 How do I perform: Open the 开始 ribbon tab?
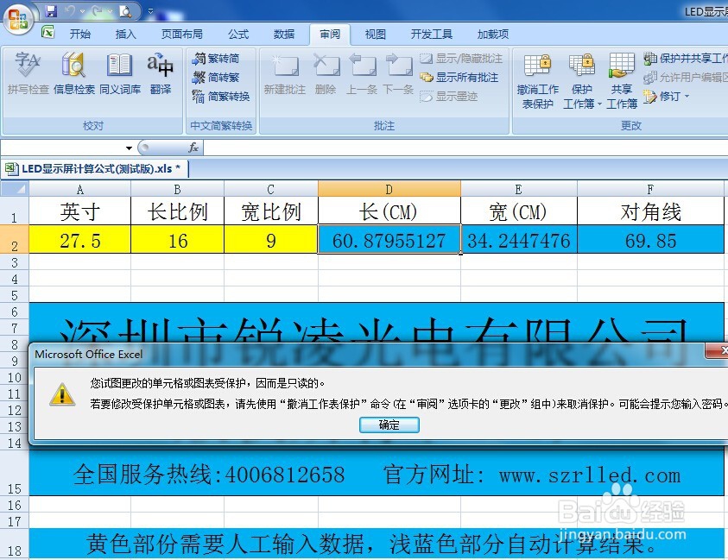(79, 34)
